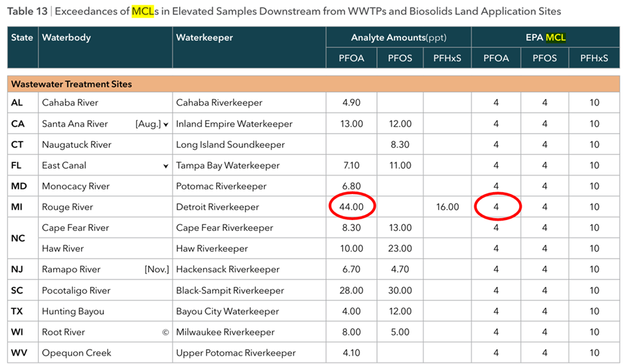Click the PFHxS subheader under Analyte Amounts
The image size is (632, 364).
coord(447,58)
